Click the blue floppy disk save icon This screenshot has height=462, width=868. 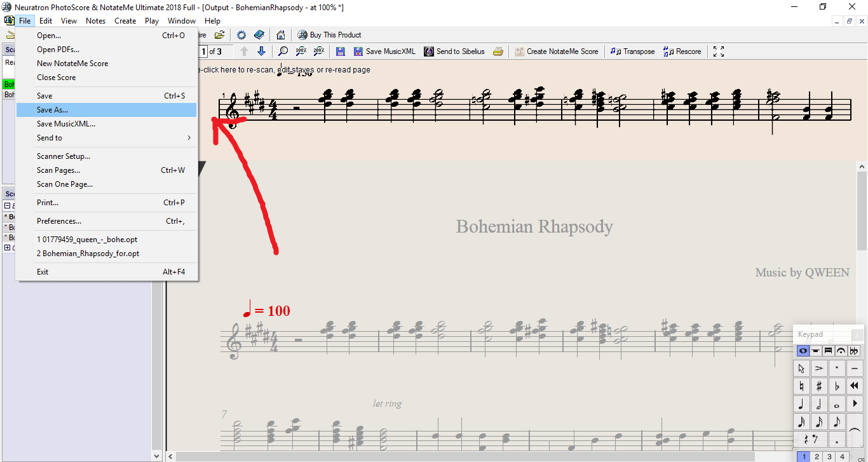pyautogui.click(x=341, y=51)
